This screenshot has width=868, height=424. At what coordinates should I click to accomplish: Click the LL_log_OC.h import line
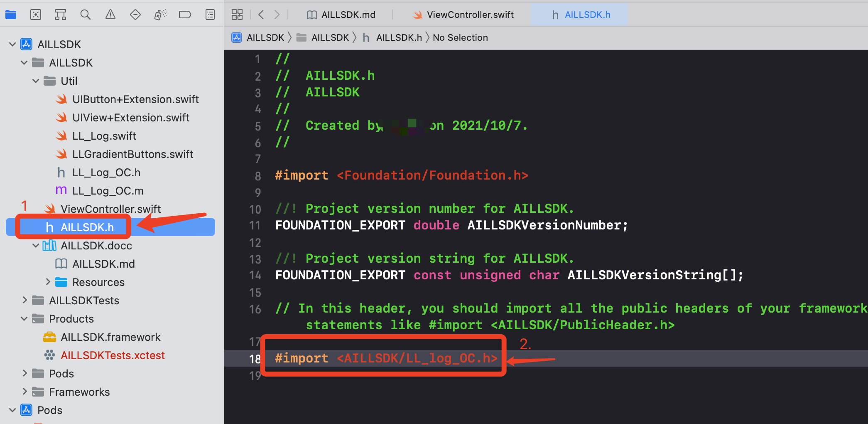click(386, 358)
